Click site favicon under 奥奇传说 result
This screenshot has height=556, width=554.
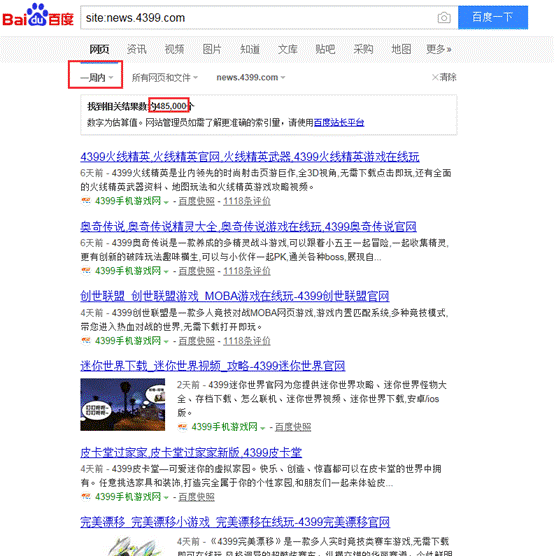86,271
